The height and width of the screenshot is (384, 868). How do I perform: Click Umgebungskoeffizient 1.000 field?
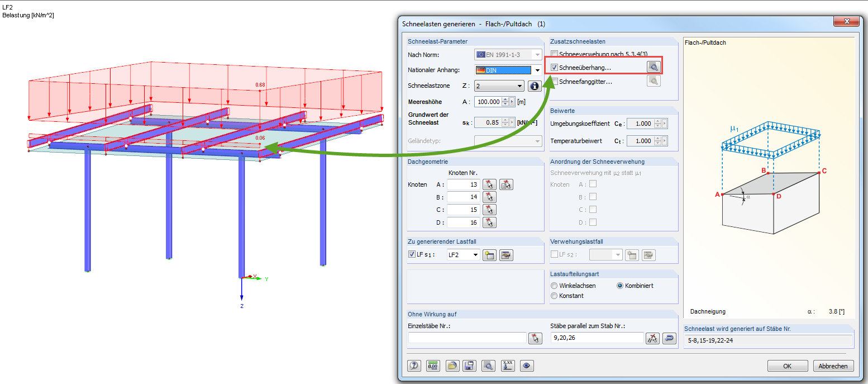(x=641, y=124)
